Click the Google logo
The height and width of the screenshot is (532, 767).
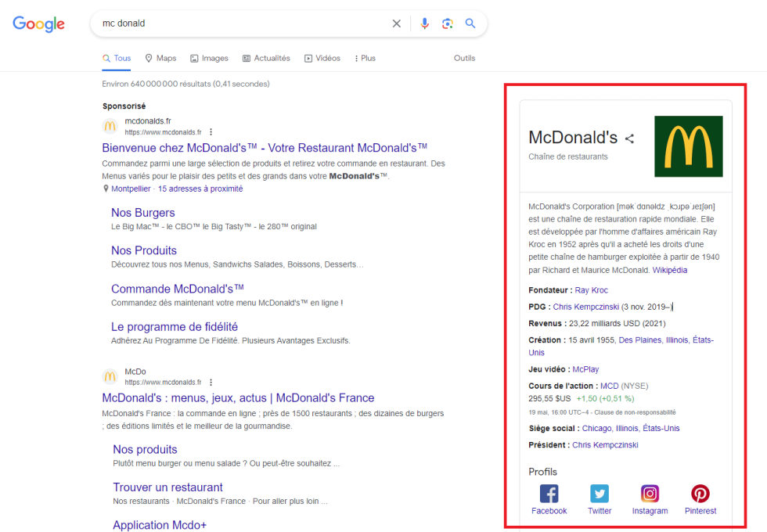point(38,23)
